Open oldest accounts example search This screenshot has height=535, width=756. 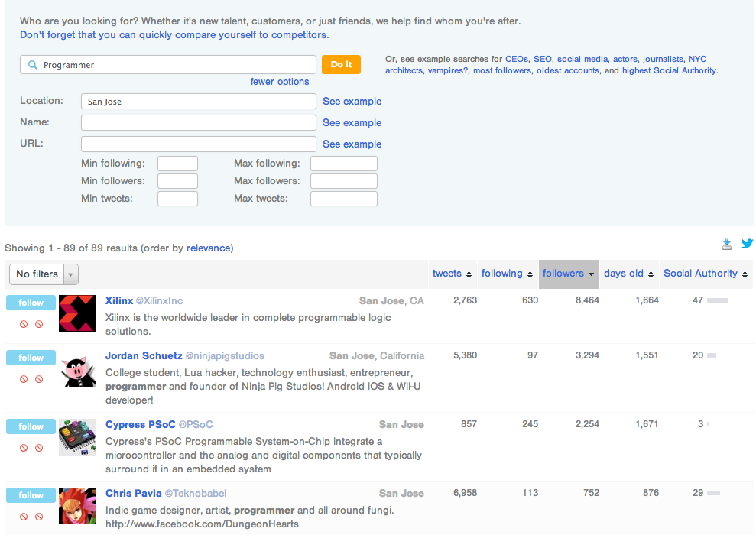click(568, 70)
